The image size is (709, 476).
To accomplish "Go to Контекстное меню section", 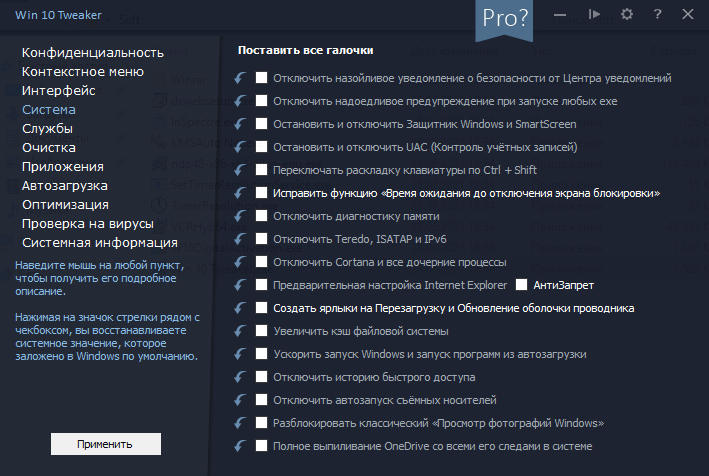I will tap(83, 72).
